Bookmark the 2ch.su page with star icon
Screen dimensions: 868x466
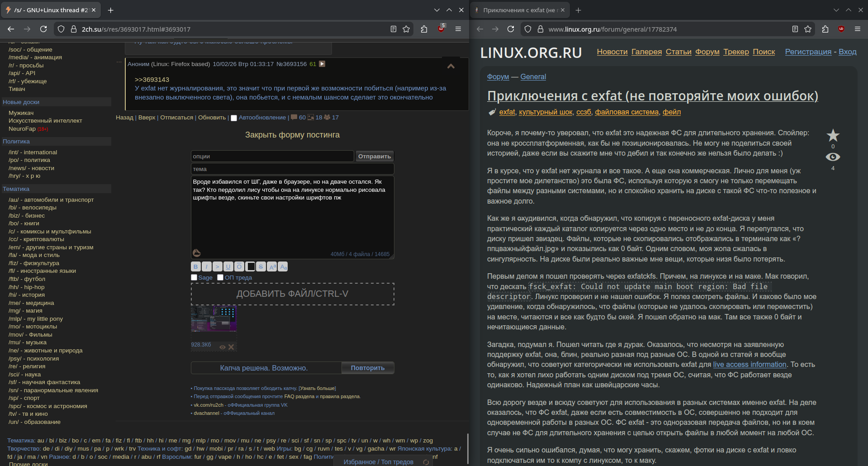click(406, 29)
